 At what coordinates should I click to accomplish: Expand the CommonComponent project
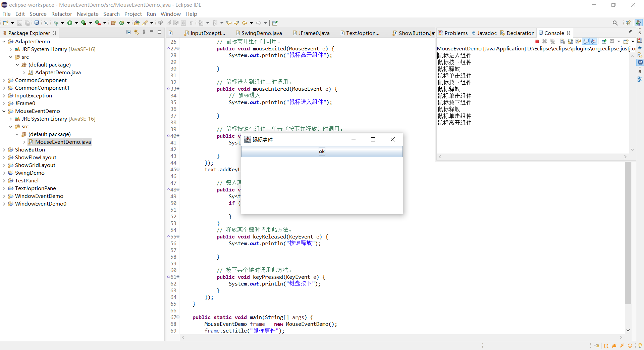pos(4,80)
